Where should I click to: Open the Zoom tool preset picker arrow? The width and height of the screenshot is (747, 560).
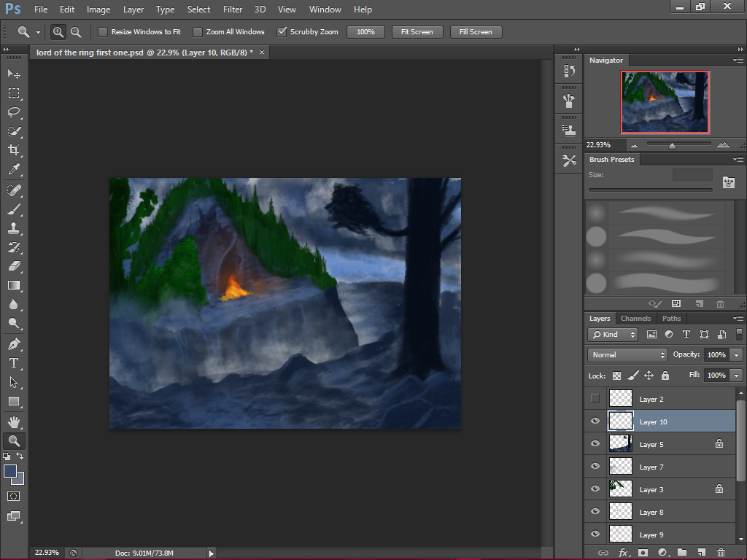(38, 32)
